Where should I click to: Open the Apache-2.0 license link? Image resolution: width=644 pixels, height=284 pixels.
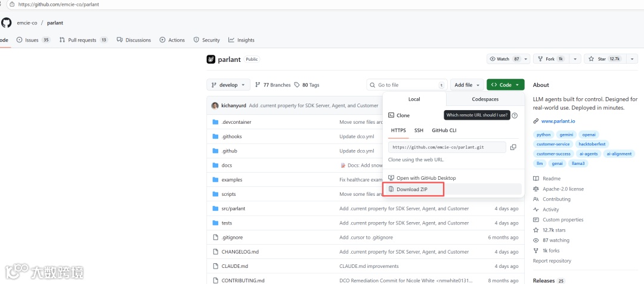point(563,189)
